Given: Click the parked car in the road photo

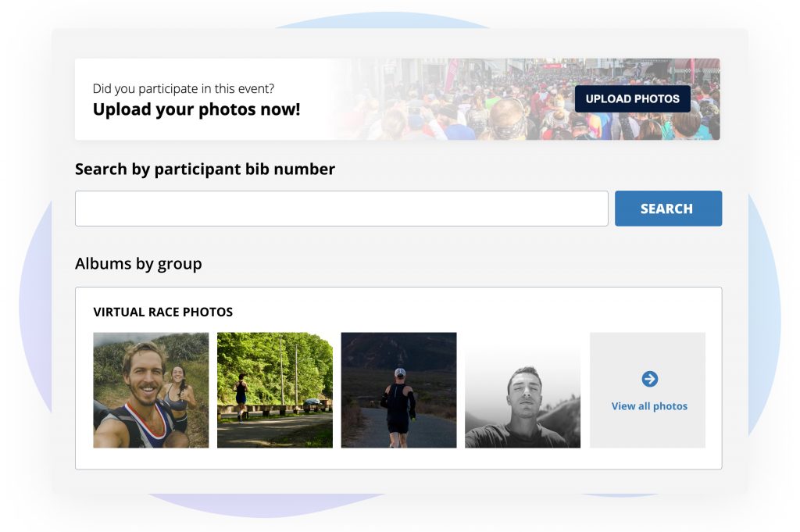Looking at the screenshot, I should pos(310,402).
